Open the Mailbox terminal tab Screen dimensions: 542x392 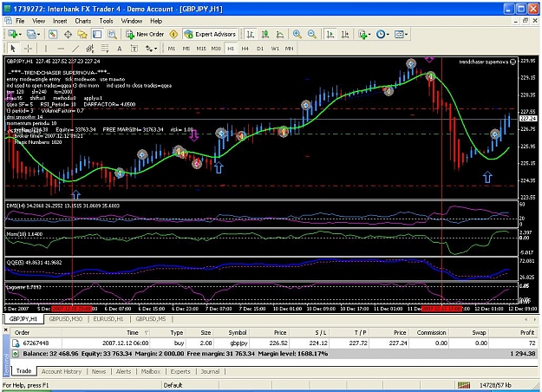pyautogui.click(x=151, y=371)
